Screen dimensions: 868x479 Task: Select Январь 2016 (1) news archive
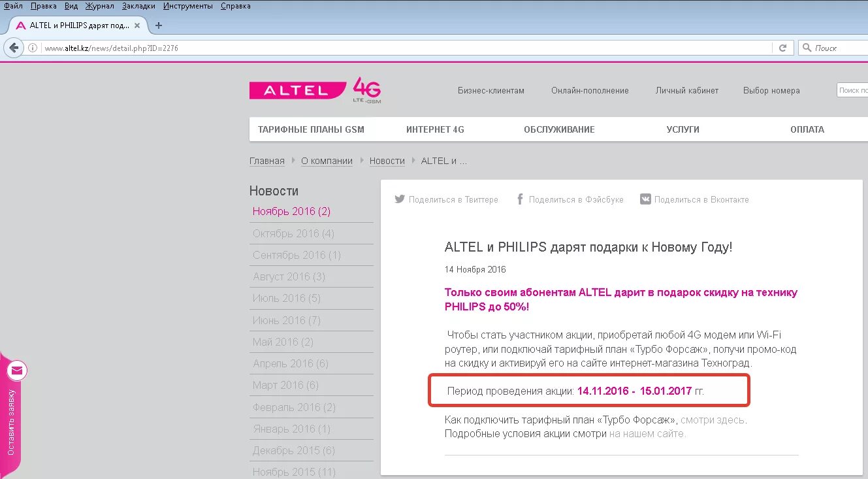291,429
